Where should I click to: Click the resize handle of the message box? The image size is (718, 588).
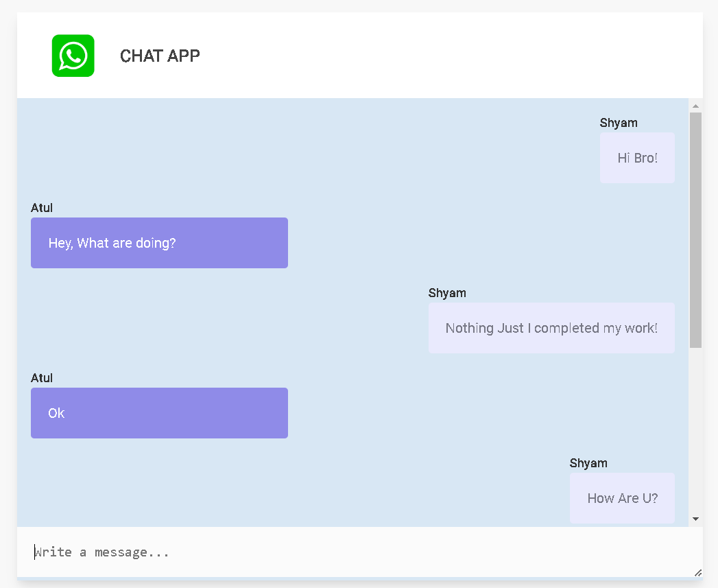tap(698, 572)
